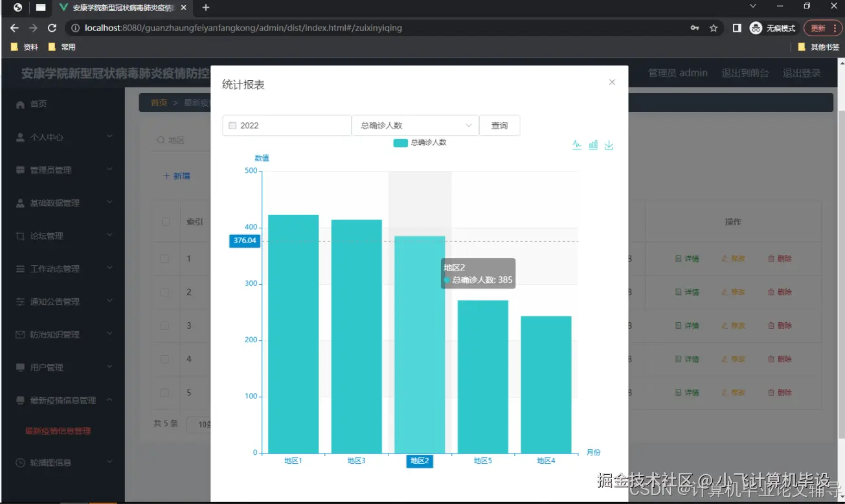Expand 用户管理 sidebar menu

(x=63, y=367)
